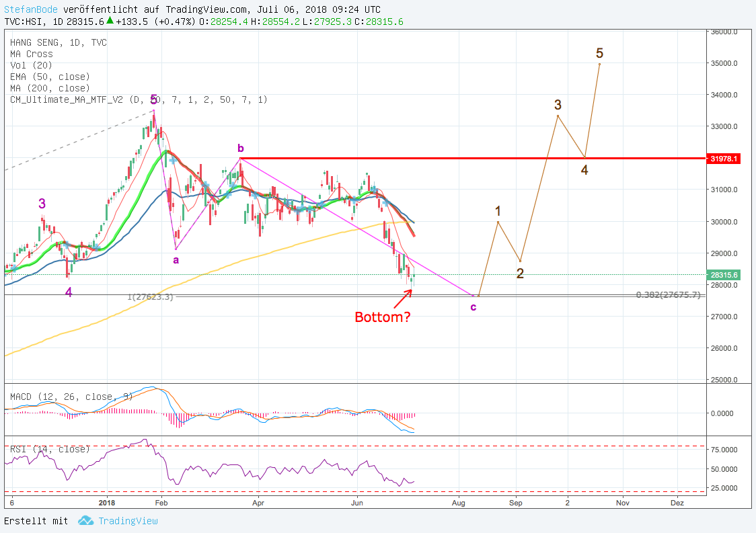The width and height of the screenshot is (756, 533).
Task: Click the 'Nov' date axis label
Action: (622, 503)
